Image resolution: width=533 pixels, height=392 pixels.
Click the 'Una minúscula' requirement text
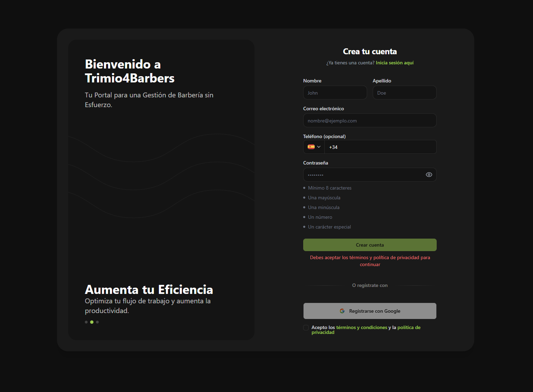(x=324, y=207)
